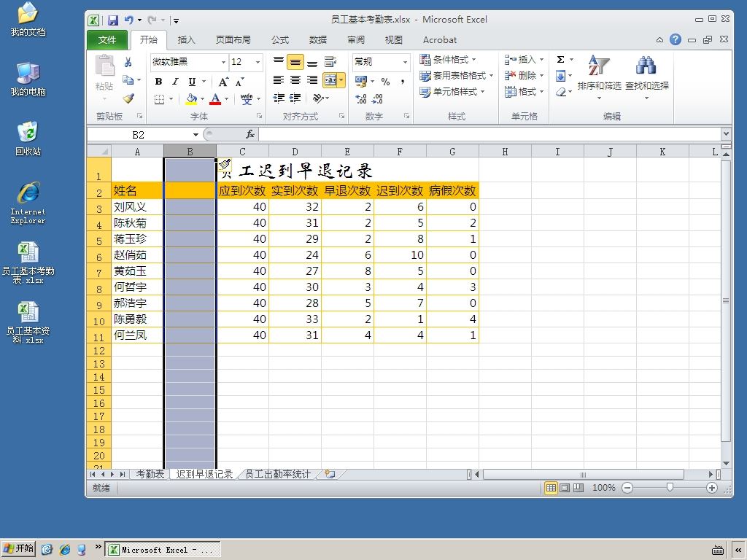The width and height of the screenshot is (747, 560).
Task: Apply the fill color paint bucket
Action: click(191, 99)
